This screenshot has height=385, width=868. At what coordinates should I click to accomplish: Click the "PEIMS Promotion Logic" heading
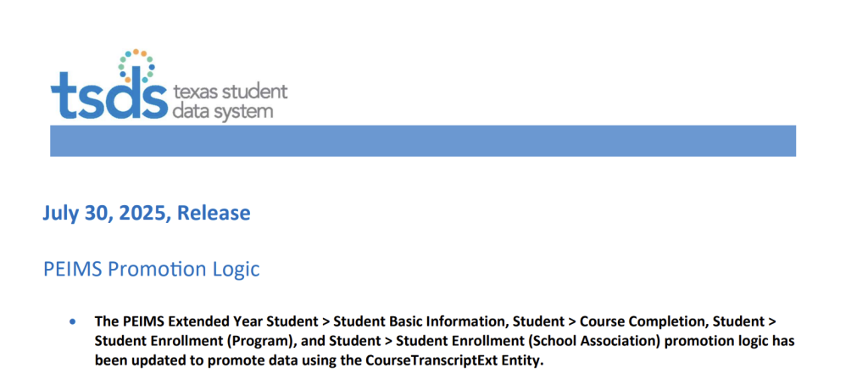tap(151, 270)
